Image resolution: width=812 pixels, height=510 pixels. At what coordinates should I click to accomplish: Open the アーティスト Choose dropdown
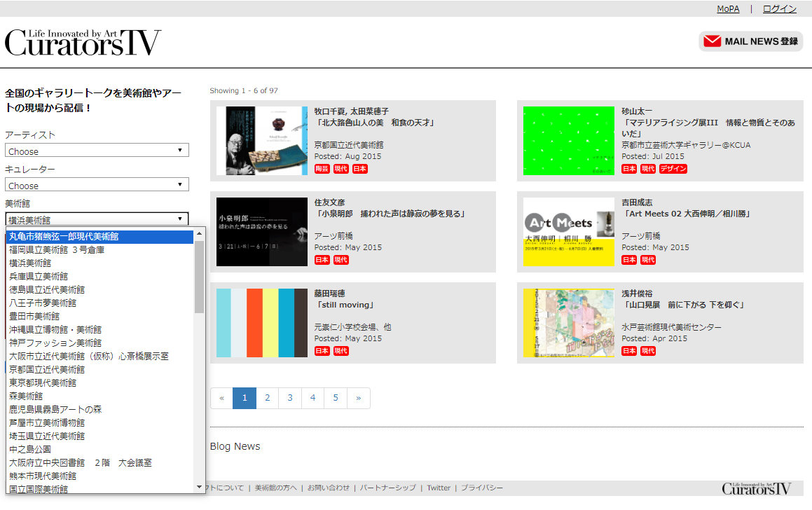pyautogui.click(x=97, y=151)
